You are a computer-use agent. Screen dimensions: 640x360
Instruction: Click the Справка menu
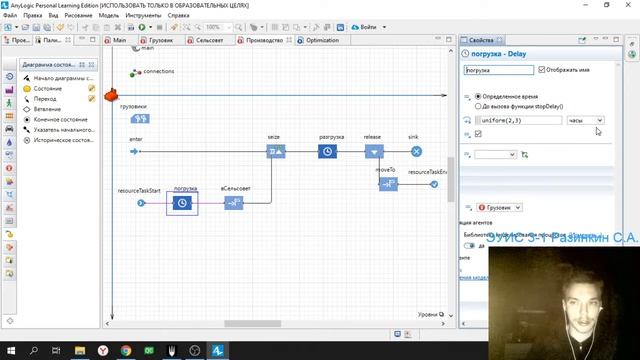(x=178, y=16)
